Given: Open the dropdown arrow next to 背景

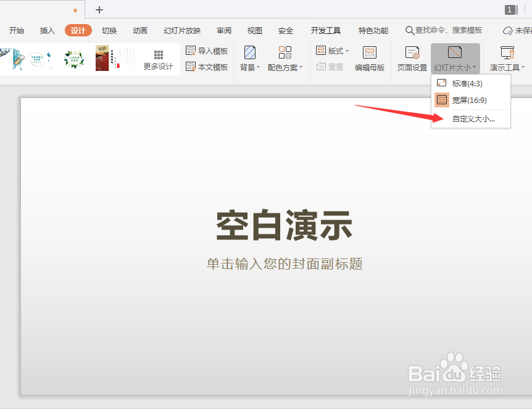Looking at the screenshot, I should [x=258, y=68].
